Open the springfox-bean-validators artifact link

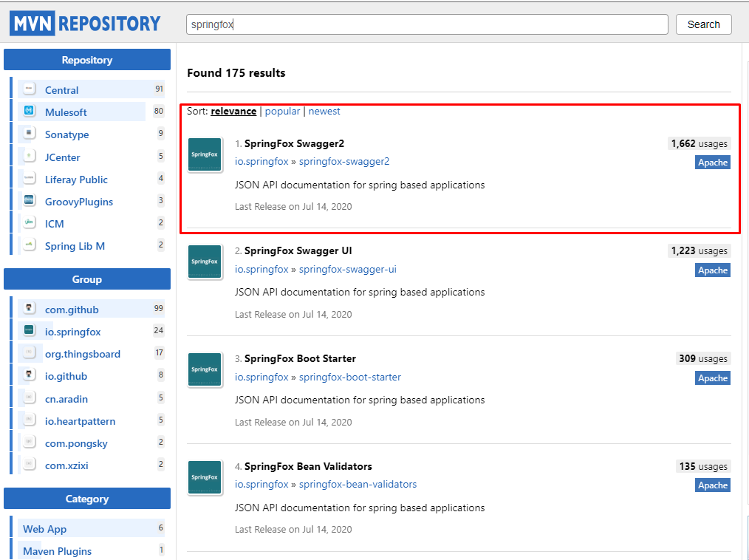[358, 485]
